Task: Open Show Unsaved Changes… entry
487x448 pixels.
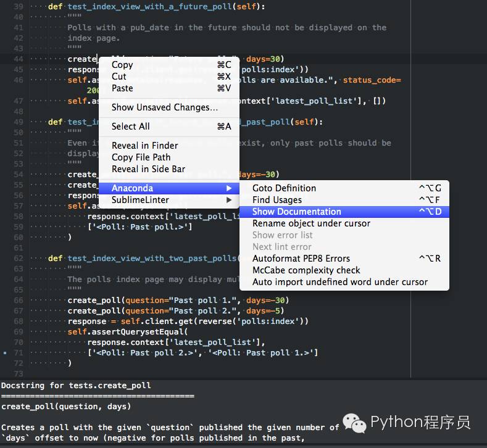Action: click(169, 107)
